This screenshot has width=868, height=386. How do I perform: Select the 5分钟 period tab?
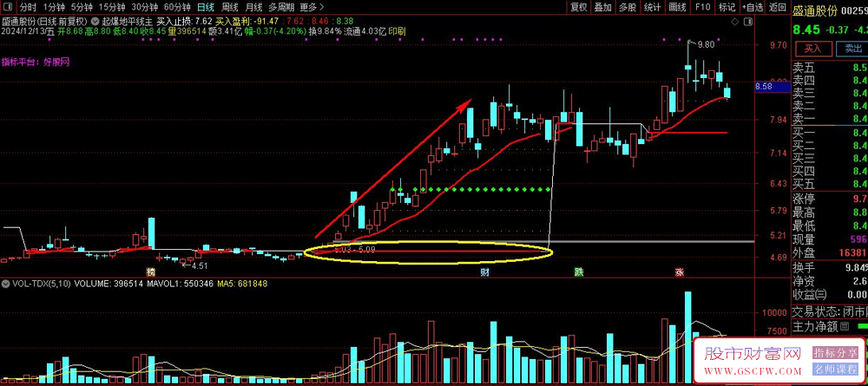82,7
